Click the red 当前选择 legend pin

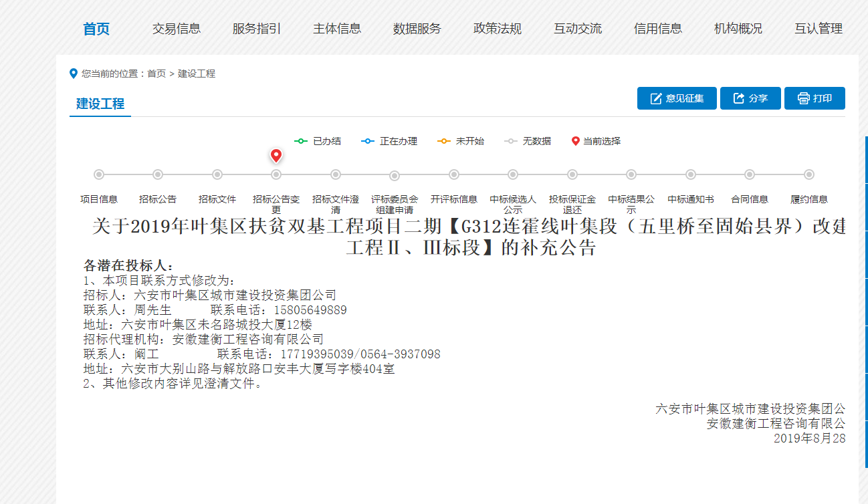tap(576, 141)
